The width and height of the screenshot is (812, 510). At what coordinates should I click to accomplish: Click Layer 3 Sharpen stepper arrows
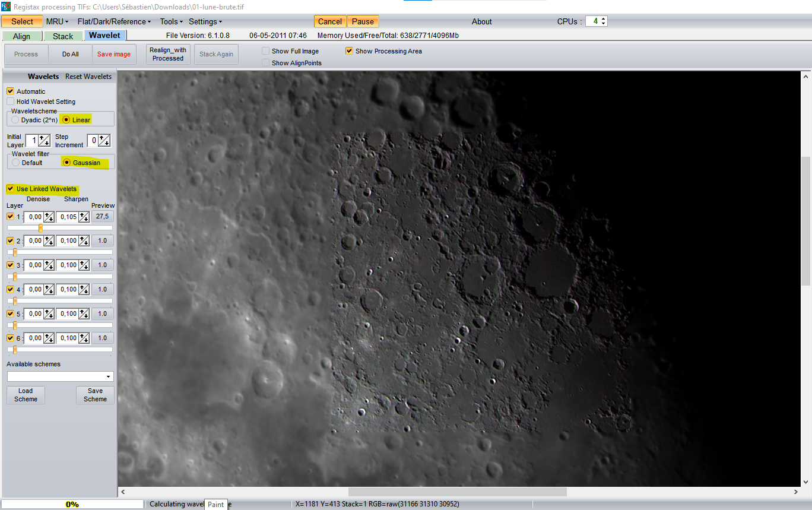coord(84,265)
